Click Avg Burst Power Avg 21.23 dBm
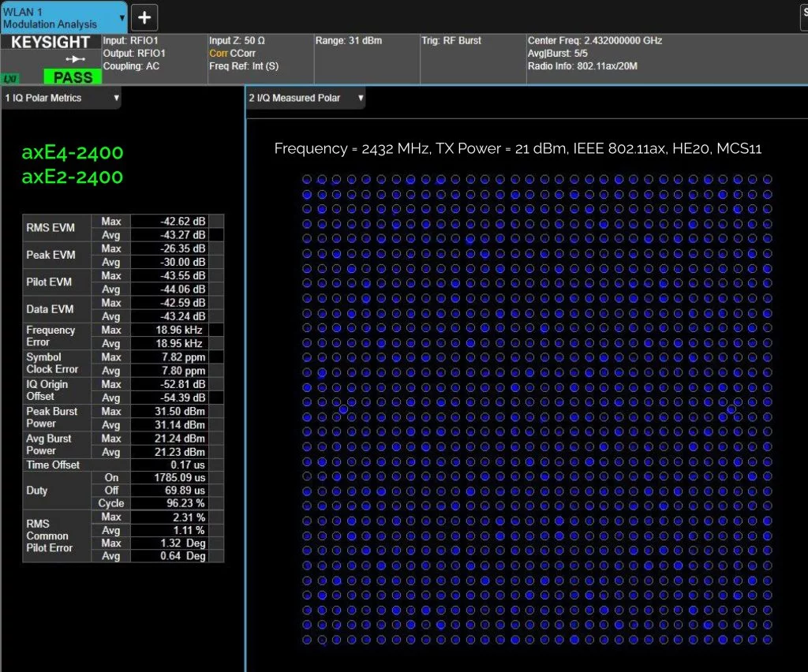The width and height of the screenshot is (808, 672). (169, 452)
